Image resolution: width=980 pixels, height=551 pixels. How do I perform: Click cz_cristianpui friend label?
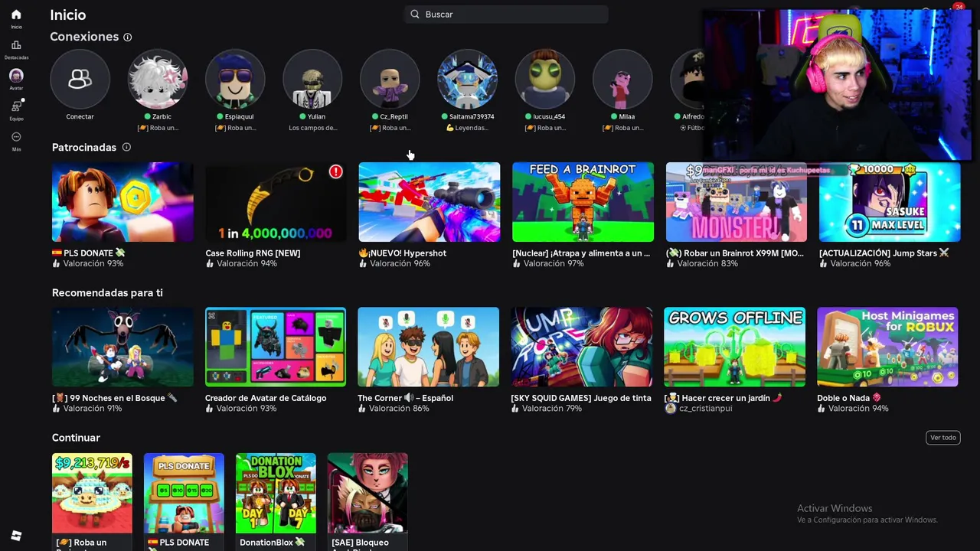click(705, 409)
